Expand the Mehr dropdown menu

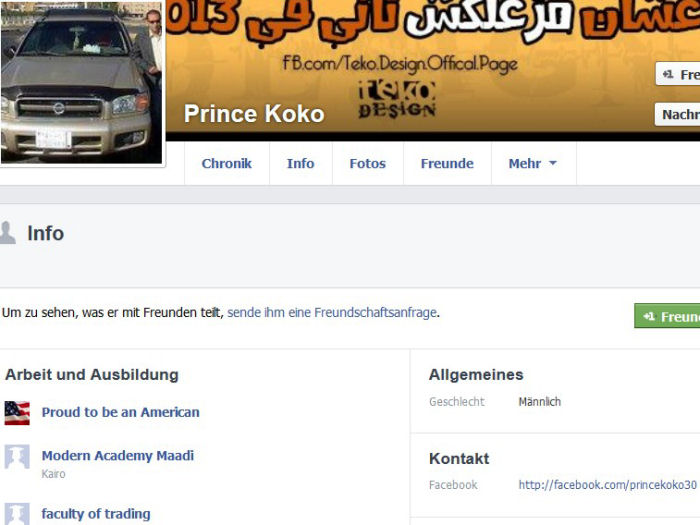[533, 163]
